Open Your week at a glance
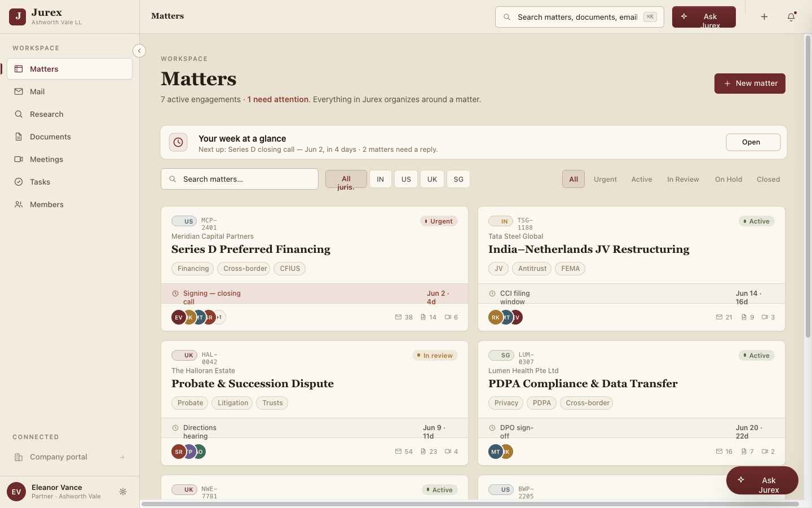The image size is (812, 508). [x=753, y=142]
